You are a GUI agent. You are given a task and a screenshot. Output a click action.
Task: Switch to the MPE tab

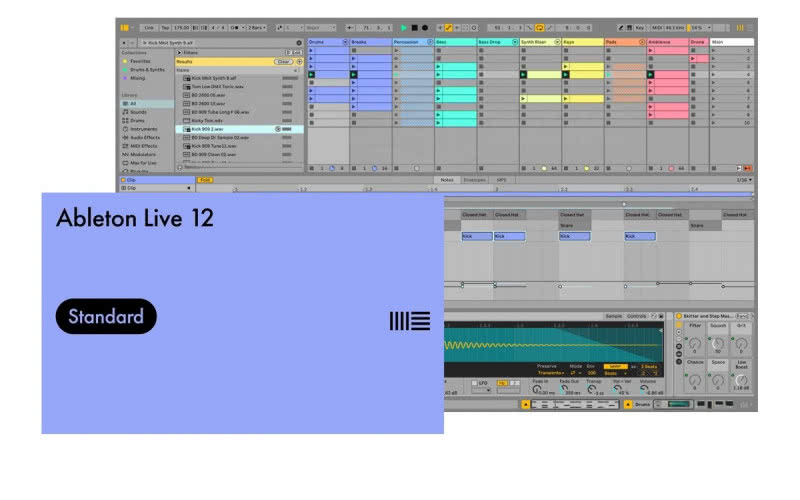click(x=501, y=180)
